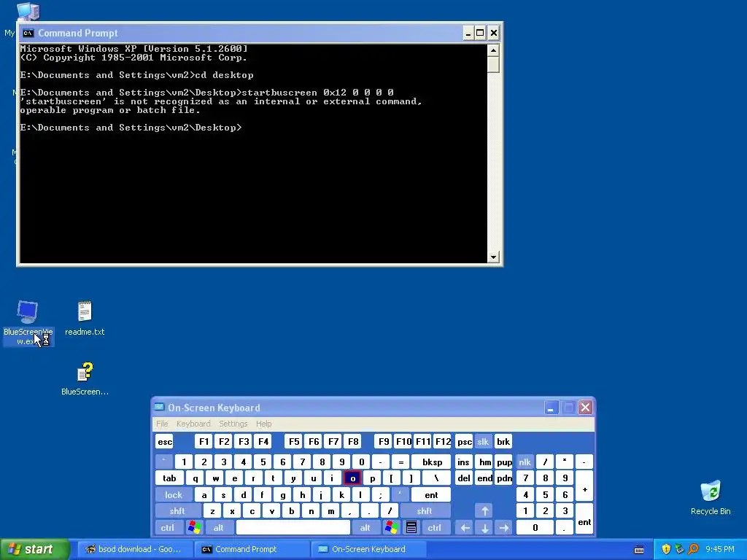
Task: Click the esc key
Action: 165,441
